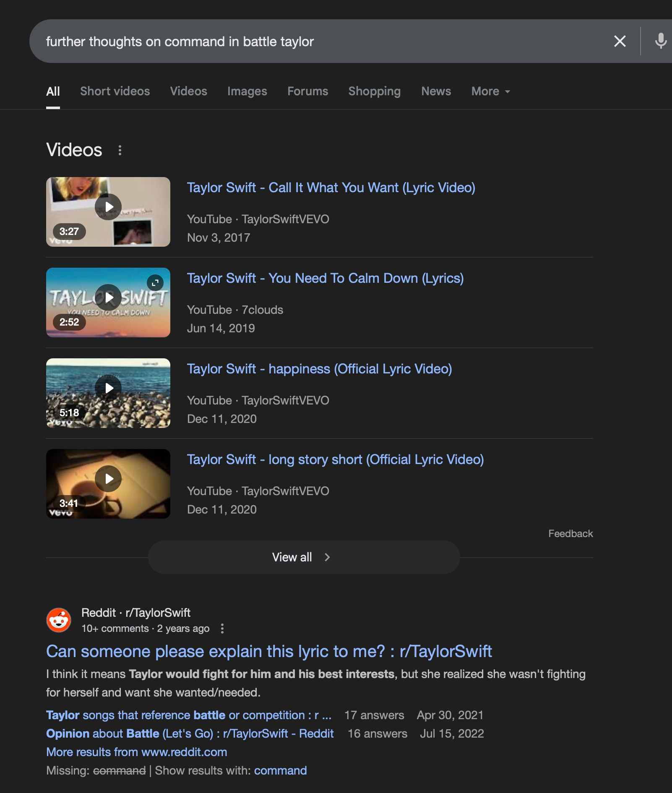Viewport: 672px width, 793px height.
Task: Open 'Taylor Swift - happiness' video title link
Action: (319, 369)
